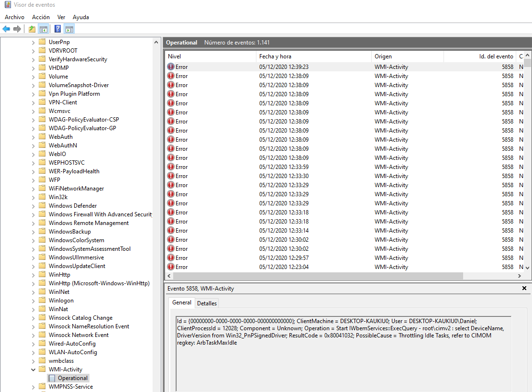The image size is (532, 392).
Task: Click the event description text box
Action: pyautogui.click(x=342, y=353)
